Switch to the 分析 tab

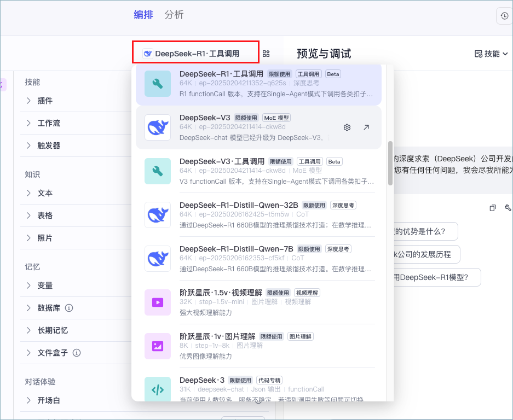point(174,15)
